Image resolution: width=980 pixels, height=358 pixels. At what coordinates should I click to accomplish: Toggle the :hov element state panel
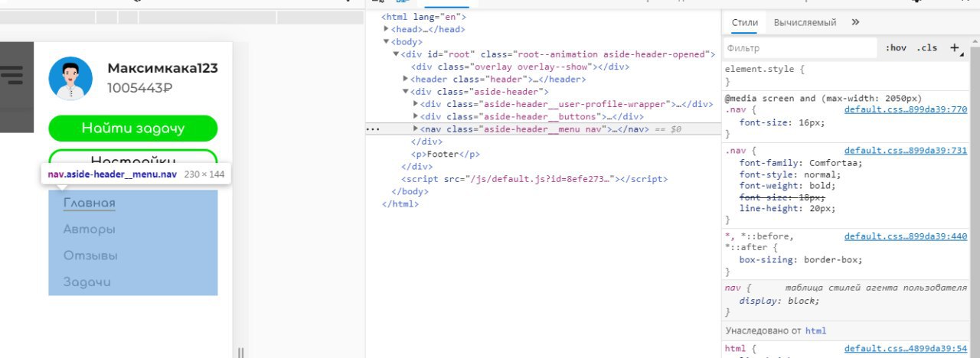pos(896,47)
